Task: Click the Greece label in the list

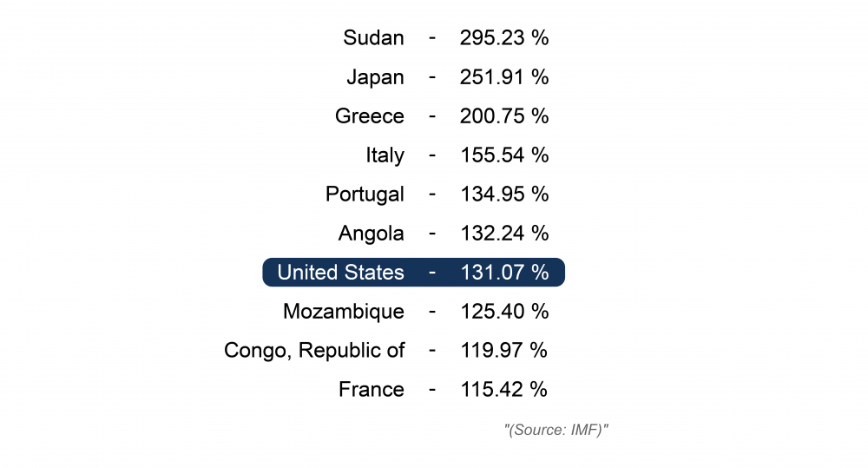Action: (370, 116)
